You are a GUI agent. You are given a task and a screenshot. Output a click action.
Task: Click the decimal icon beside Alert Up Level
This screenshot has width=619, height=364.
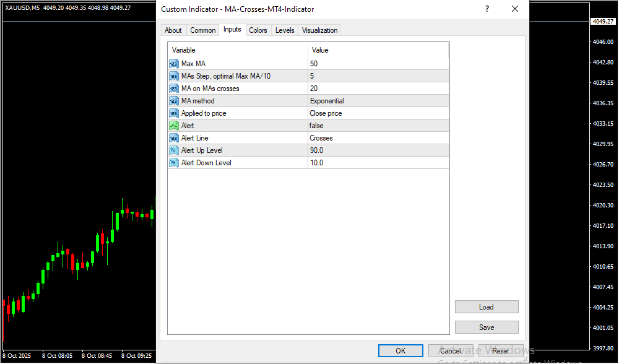click(173, 150)
